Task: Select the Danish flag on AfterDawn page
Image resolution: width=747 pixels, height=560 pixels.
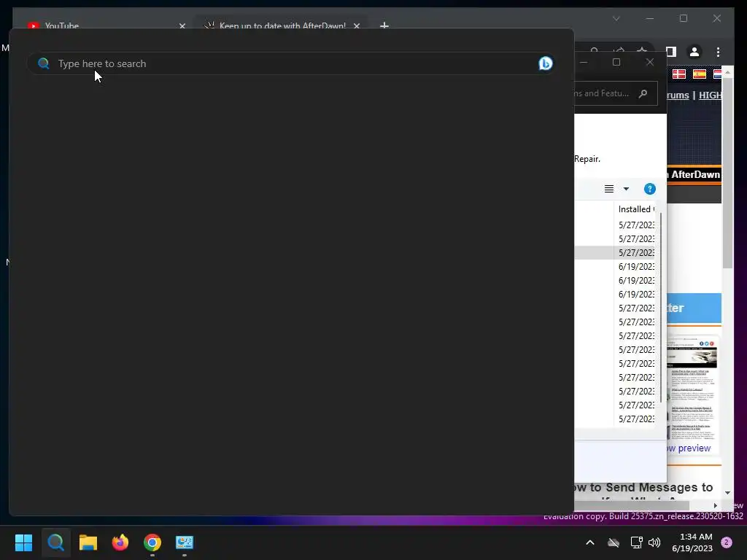Action: pos(679,74)
